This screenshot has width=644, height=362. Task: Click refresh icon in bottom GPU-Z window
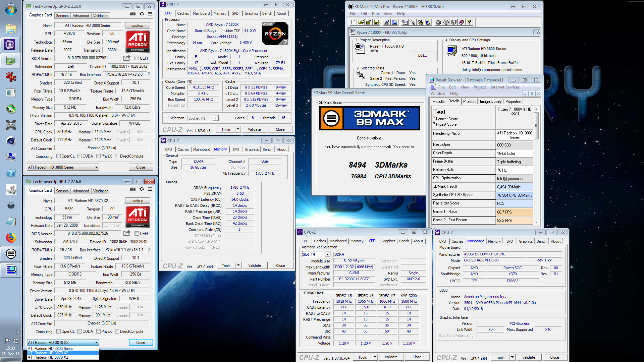142,189
